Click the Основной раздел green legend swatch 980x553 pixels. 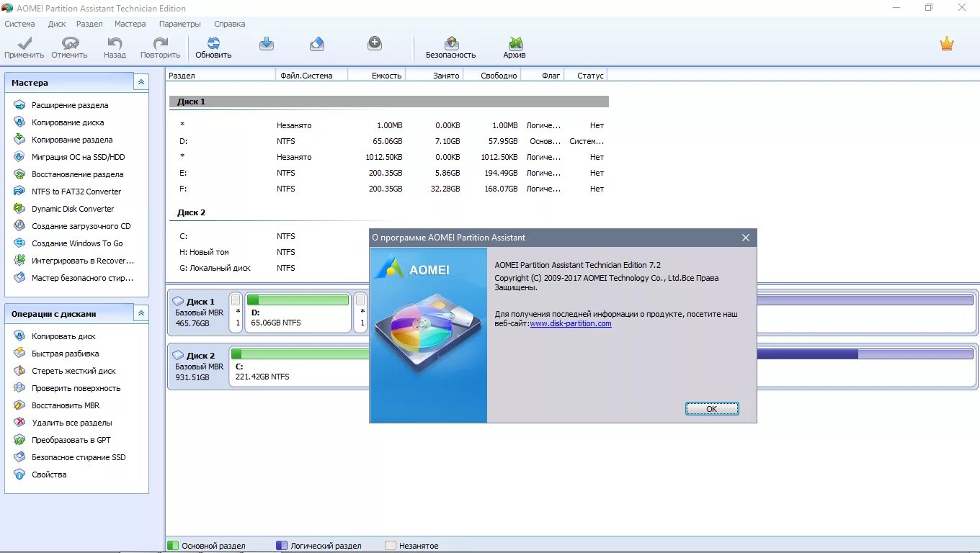click(173, 546)
